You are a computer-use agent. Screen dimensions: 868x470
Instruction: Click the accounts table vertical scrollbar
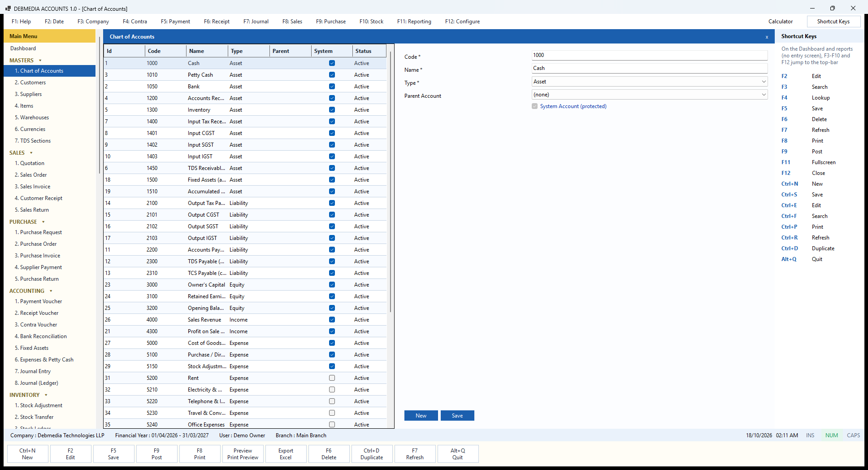391,182
